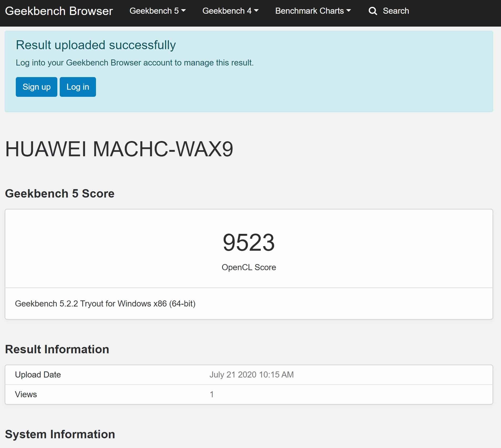This screenshot has width=501, height=448.
Task: Click the Search label in navbar
Action: [396, 11]
